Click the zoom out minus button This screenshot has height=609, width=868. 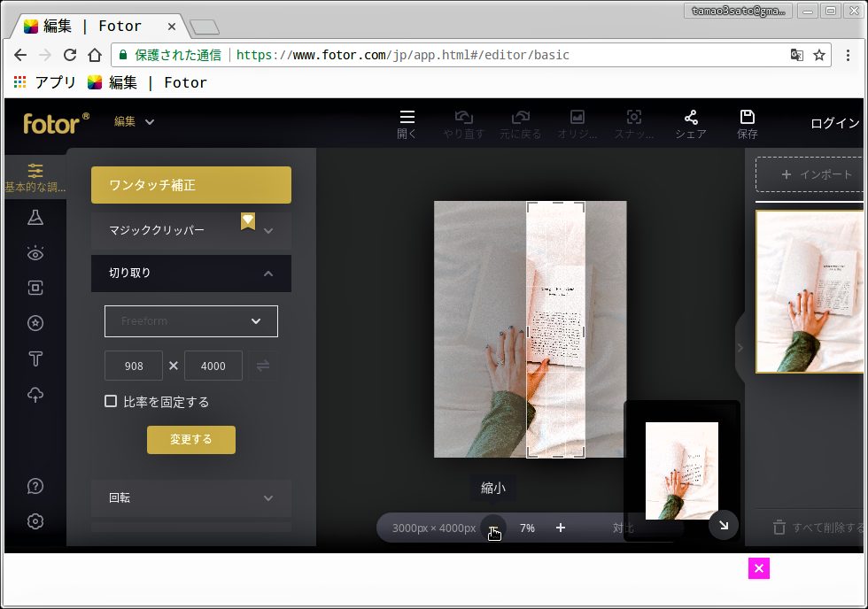pyautogui.click(x=492, y=528)
